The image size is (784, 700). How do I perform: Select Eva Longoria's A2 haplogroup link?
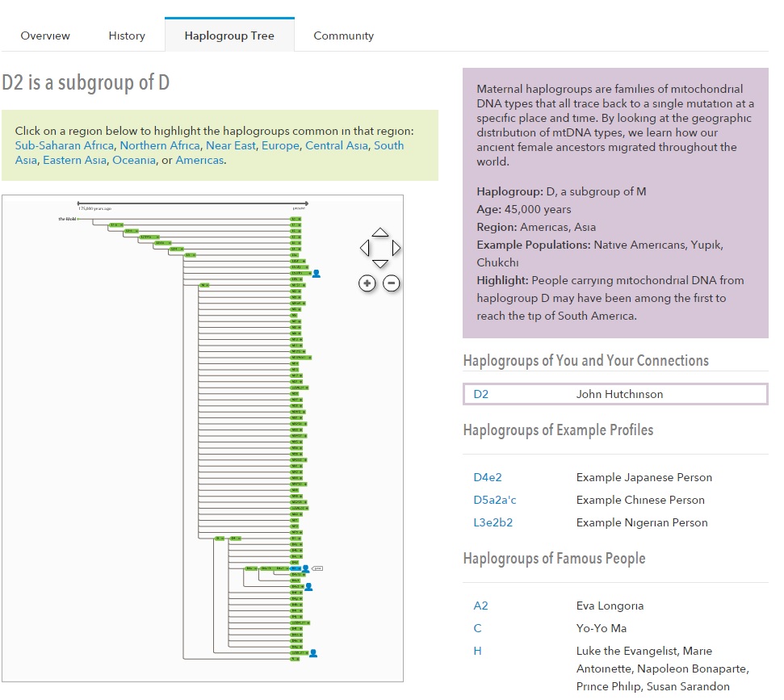481,606
